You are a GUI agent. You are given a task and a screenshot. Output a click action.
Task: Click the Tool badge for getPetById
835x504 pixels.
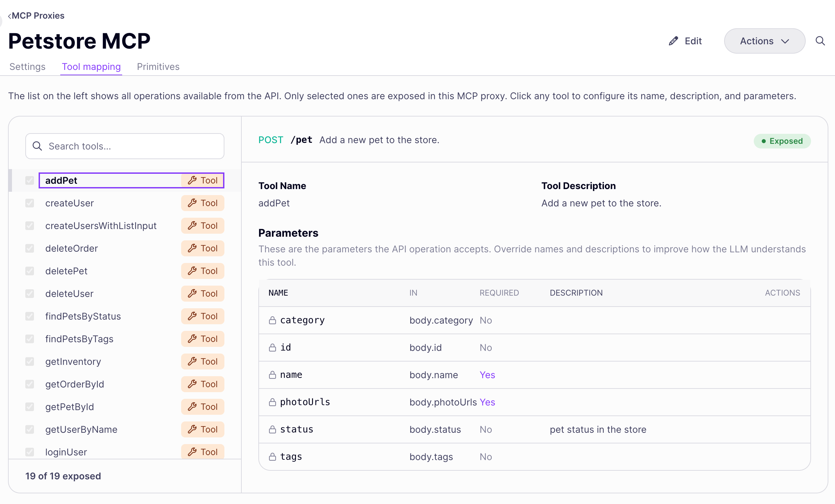coord(202,407)
